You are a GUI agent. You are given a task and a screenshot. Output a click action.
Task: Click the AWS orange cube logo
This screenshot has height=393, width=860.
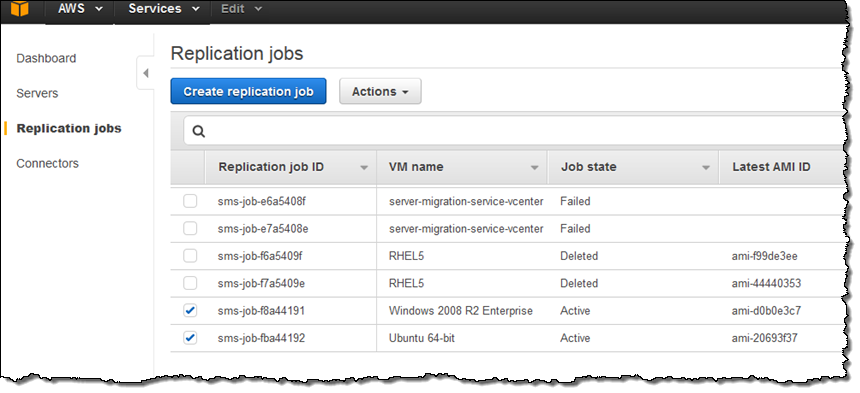19,9
